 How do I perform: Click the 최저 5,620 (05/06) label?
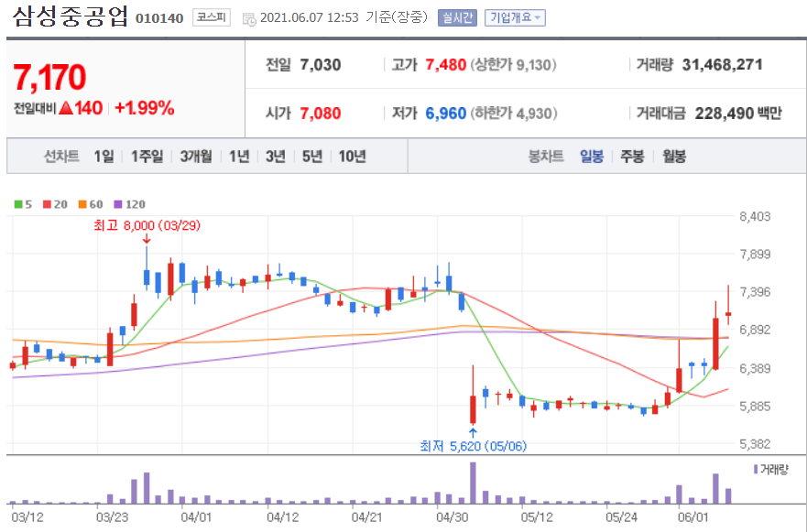pos(473,446)
